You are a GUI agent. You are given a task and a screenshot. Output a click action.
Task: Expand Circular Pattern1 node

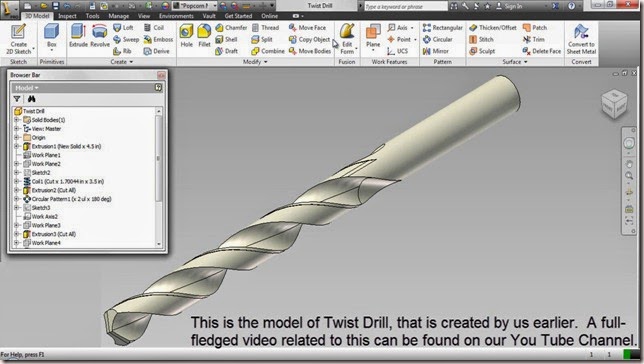tap(16, 199)
